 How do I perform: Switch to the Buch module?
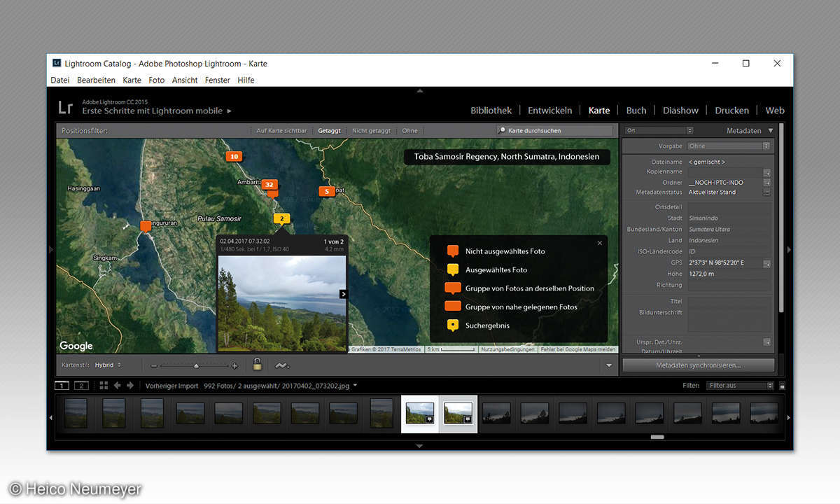pyautogui.click(x=636, y=111)
